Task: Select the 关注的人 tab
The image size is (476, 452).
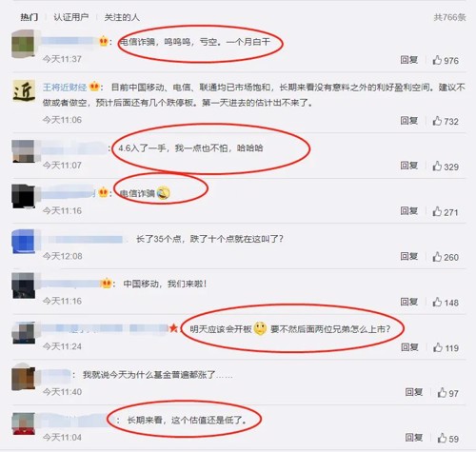Action: tap(122, 17)
